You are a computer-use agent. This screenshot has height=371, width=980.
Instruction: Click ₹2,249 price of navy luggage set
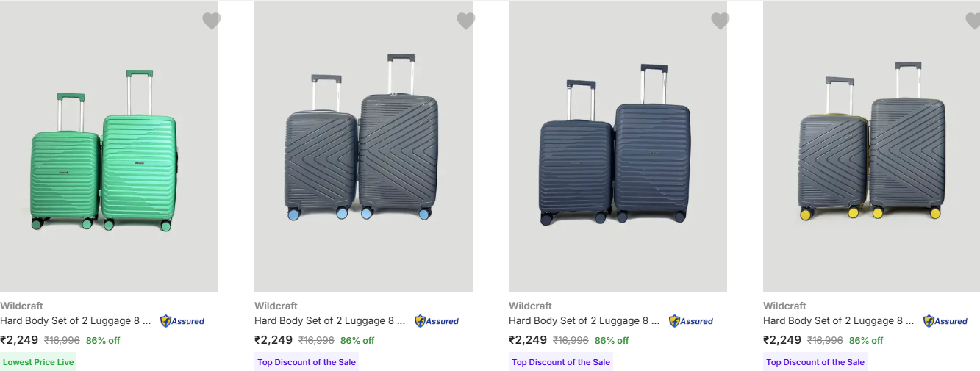point(528,340)
